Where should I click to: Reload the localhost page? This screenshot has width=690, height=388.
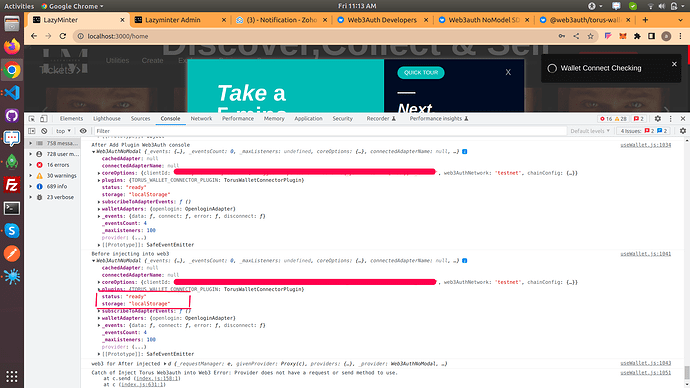click(x=63, y=36)
